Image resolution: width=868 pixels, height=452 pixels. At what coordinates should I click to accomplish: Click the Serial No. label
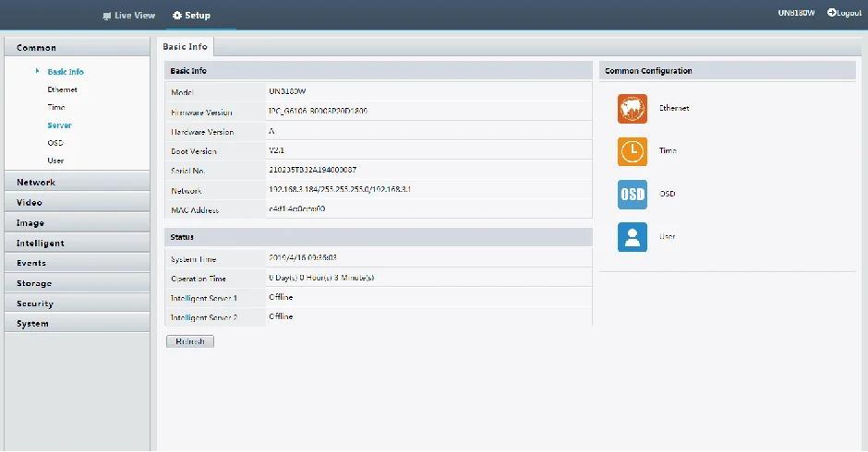click(x=187, y=171)
